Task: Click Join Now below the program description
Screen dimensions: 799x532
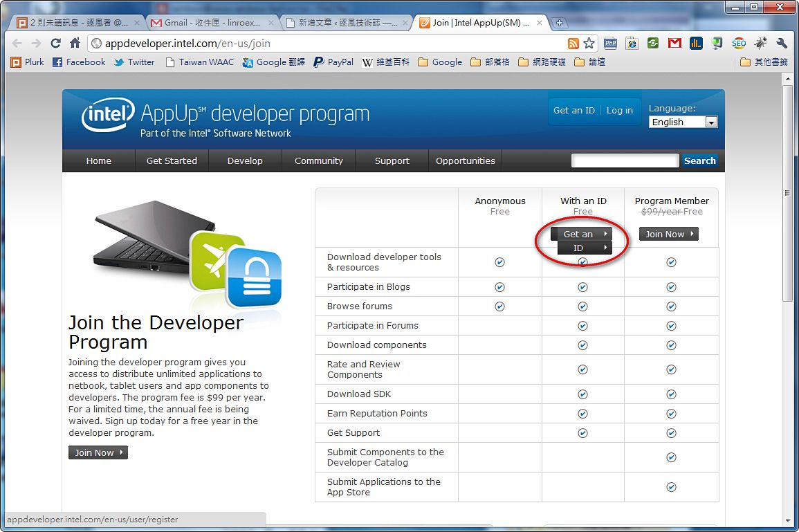Action: [98, 453]
